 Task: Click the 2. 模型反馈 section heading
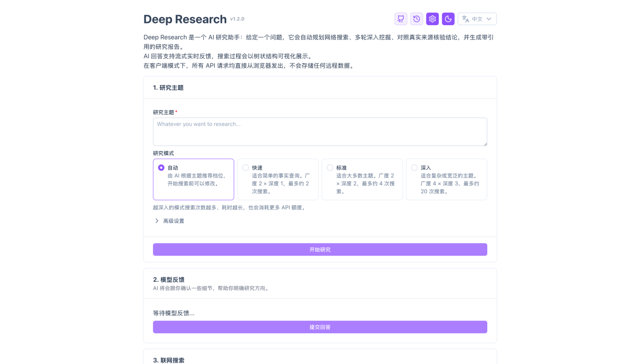169,280
